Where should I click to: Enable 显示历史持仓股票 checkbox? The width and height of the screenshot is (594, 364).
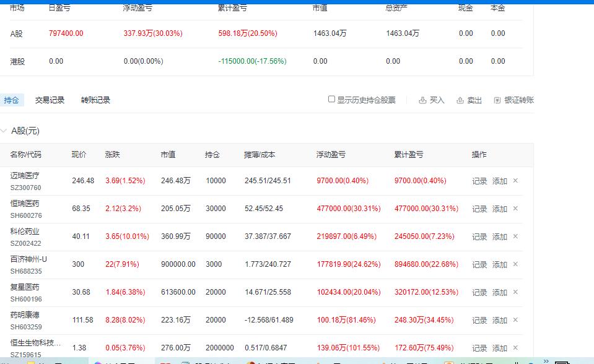[x=331, y=99]
